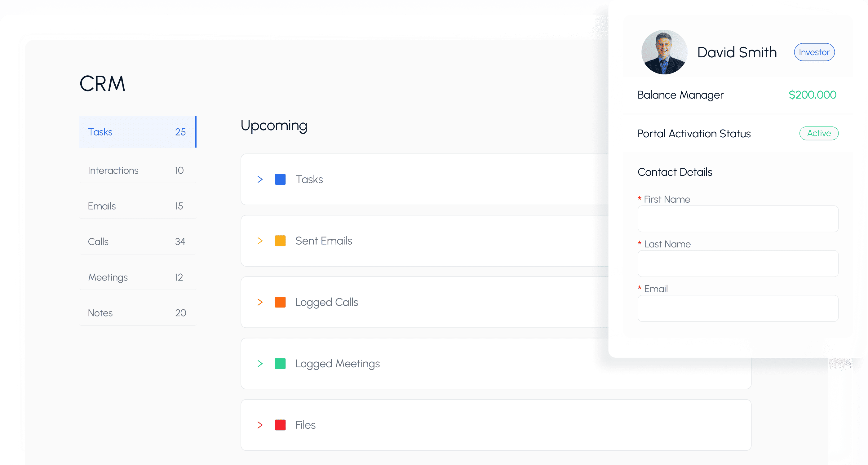Screen dimensions: 868x465
Task: Click David Smith's profile photo
Action: coord(664,52)
